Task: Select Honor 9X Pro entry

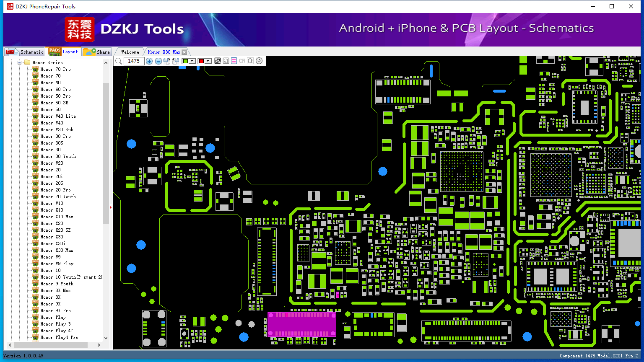Action: pos(55,310)
